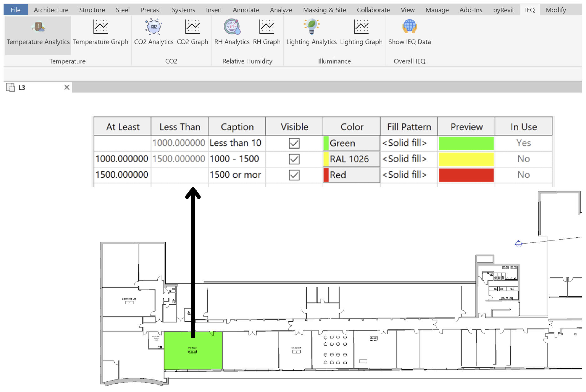586x392 pixels.
Task: Edit the caption 'Less than 10'
Action: 237,143
